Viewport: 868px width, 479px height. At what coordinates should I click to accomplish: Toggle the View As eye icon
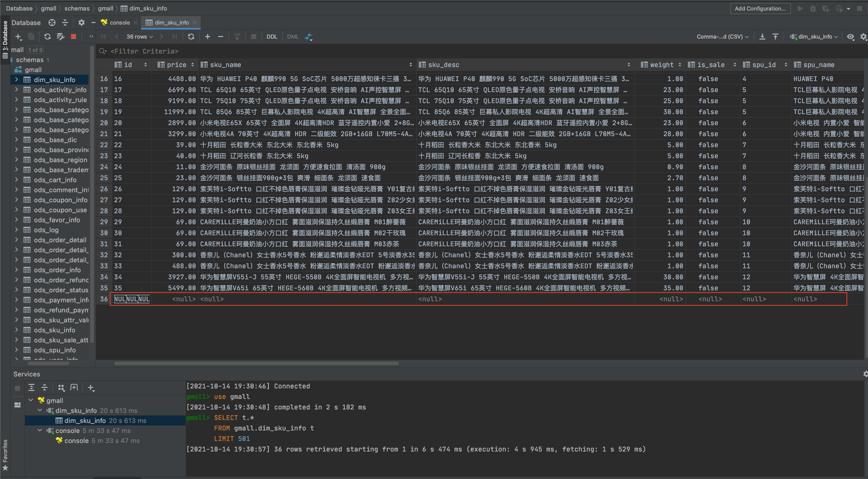850,36
